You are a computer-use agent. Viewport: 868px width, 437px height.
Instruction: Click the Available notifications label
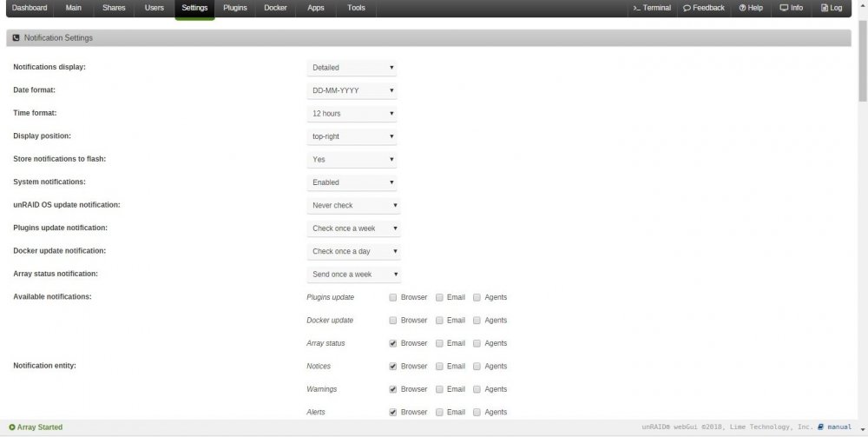pyautogui.click(x=53, y=297)
